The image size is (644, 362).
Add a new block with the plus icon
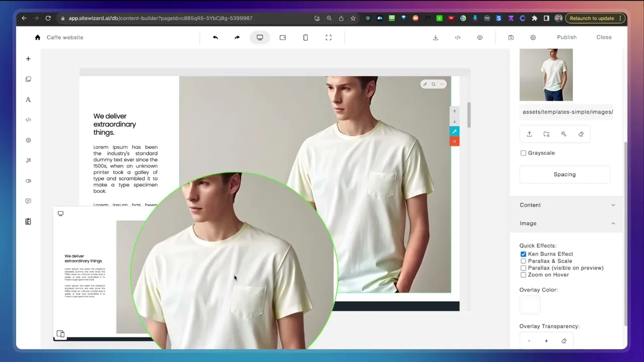click(x=28, y=59)
